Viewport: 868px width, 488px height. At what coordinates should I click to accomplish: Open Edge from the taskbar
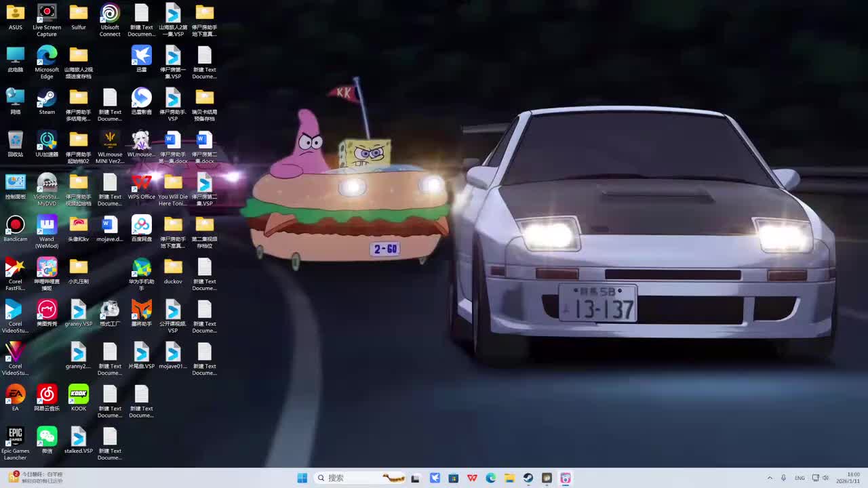(491, 478)
